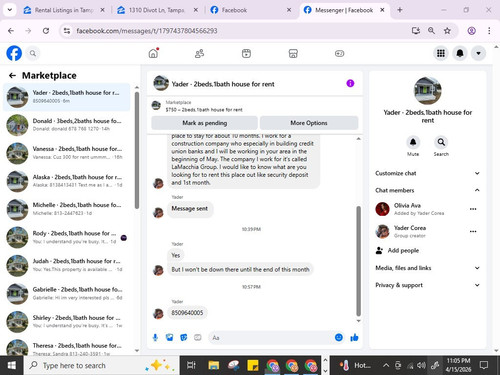Open Windows Task View icon
Viewport: 500px width, 375px height.
191,366
